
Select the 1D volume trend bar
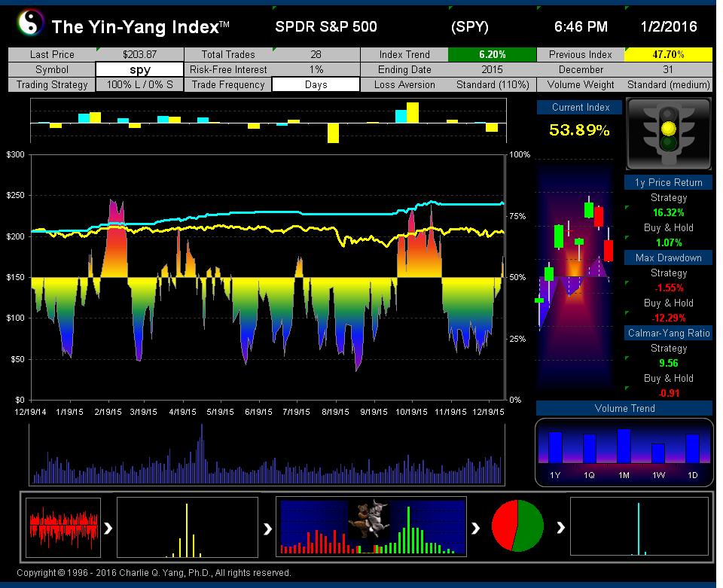click(693, 449)
